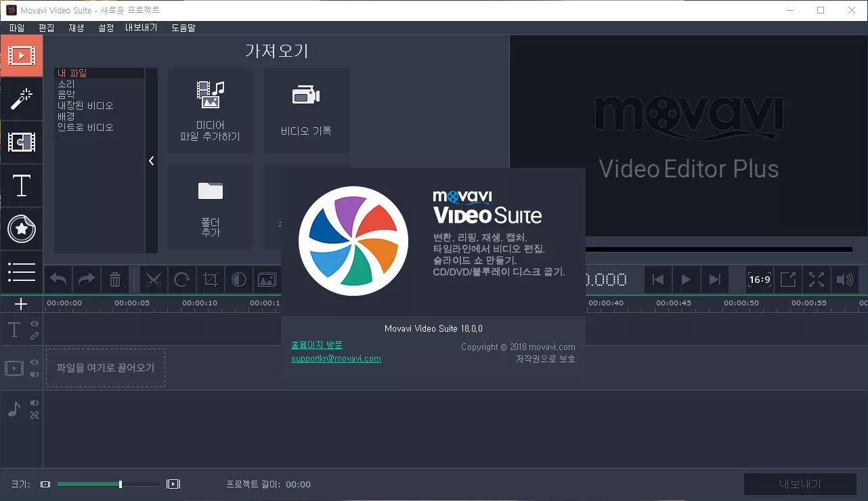Click 비디오 기록 button
868x501 pixels.
tap(307, 110)
